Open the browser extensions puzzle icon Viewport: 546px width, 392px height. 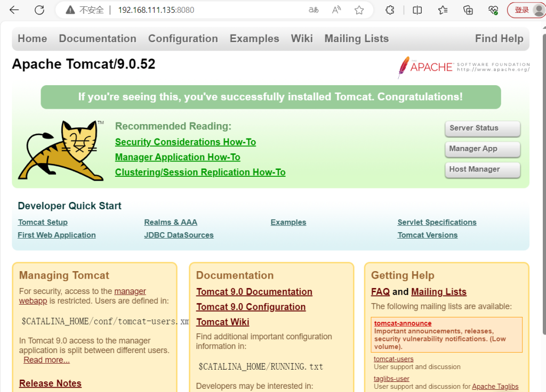click(x=390, y=10)
